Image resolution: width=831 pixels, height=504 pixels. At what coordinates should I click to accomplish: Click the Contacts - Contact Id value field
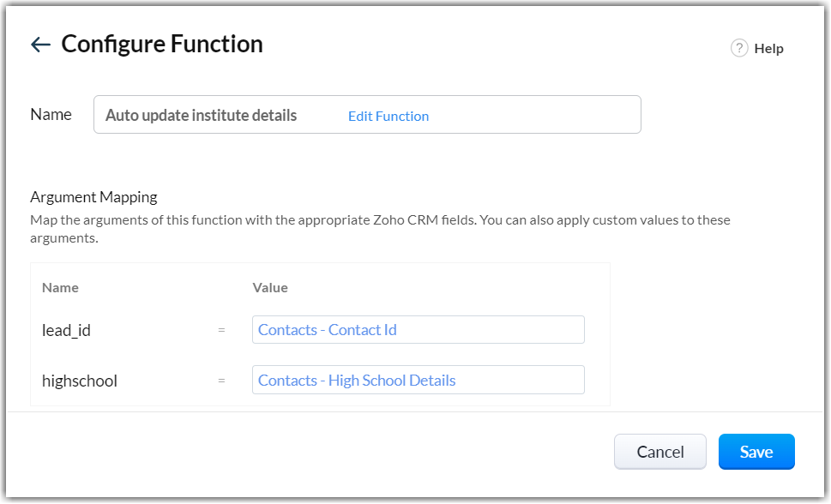click(x=418, y=330)
